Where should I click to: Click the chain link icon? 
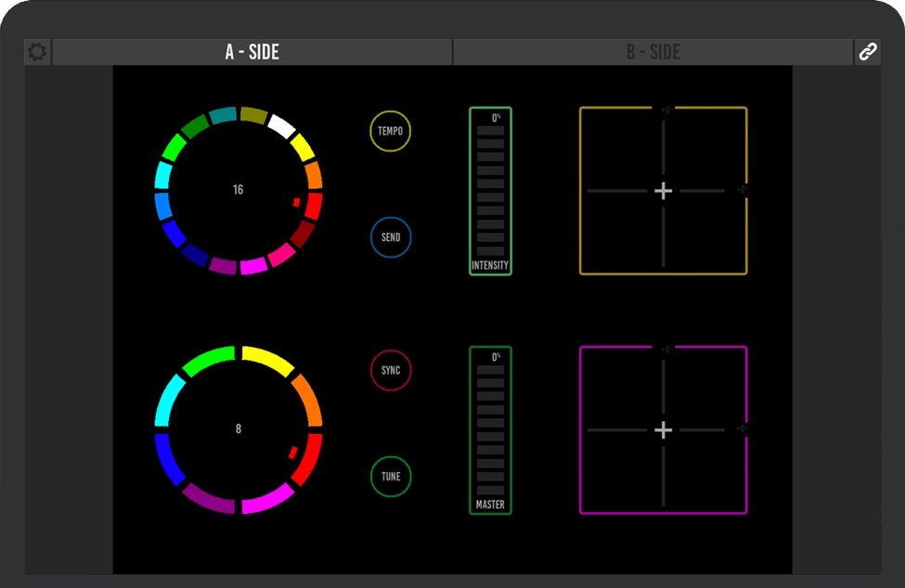(867, 52)
